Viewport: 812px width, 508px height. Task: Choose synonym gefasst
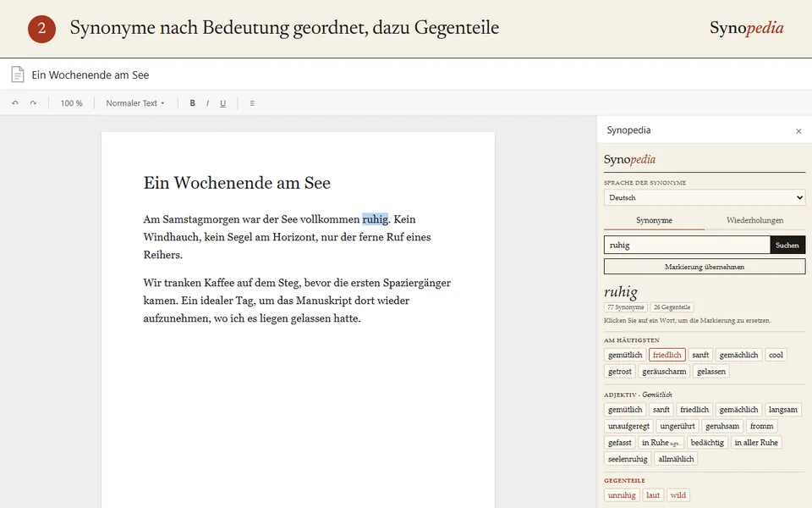(x=619, y=443)
